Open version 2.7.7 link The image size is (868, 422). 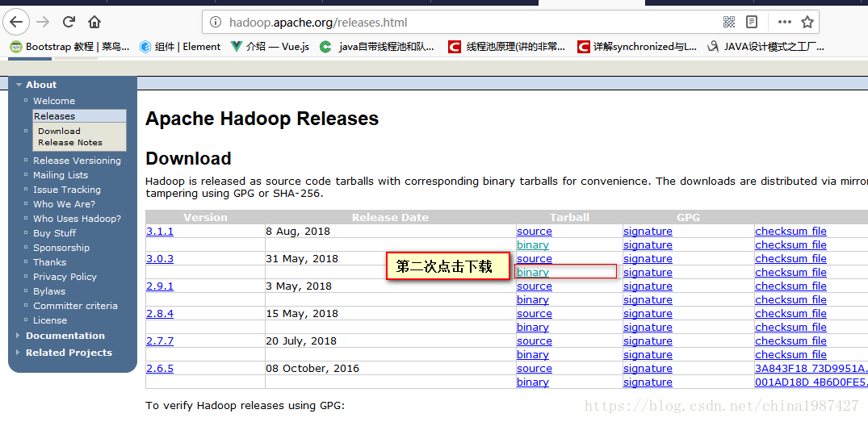click(160, 341)
